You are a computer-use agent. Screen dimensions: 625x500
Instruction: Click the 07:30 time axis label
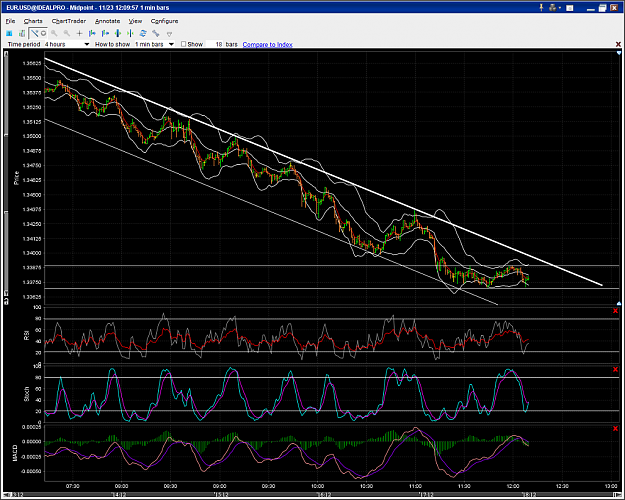click(73, 486)
